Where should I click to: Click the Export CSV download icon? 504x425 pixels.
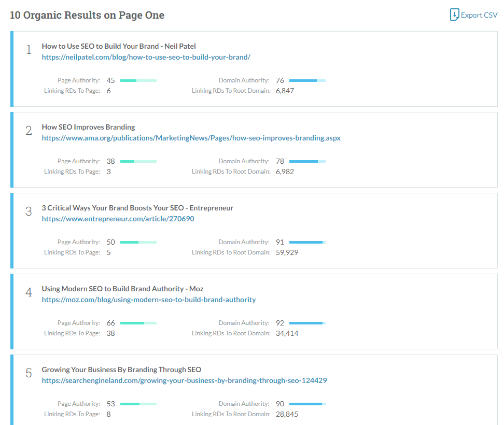point(454,15)
